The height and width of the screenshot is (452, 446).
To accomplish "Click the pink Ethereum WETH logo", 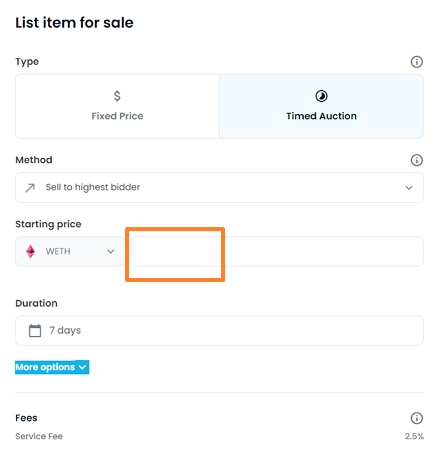I will pyautogui.click(x=30, y=251).
